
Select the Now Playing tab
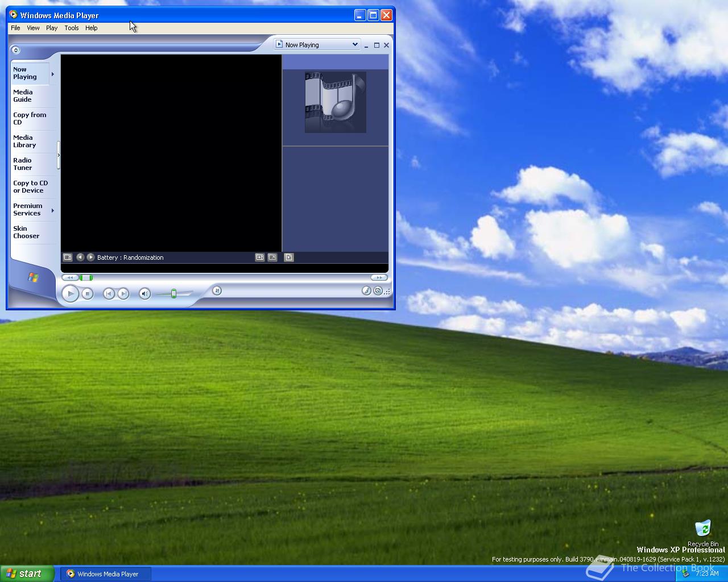click(30, 73)
